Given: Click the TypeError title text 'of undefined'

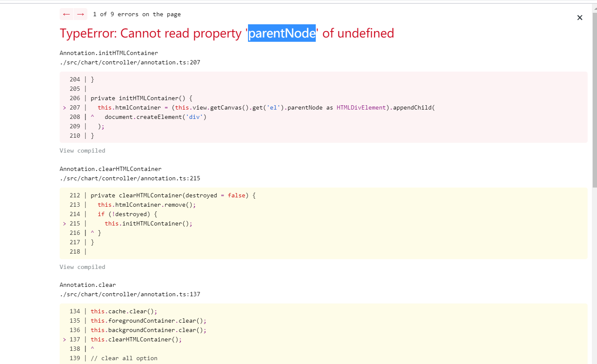Looking at the screenshot, I should (358, 33).
